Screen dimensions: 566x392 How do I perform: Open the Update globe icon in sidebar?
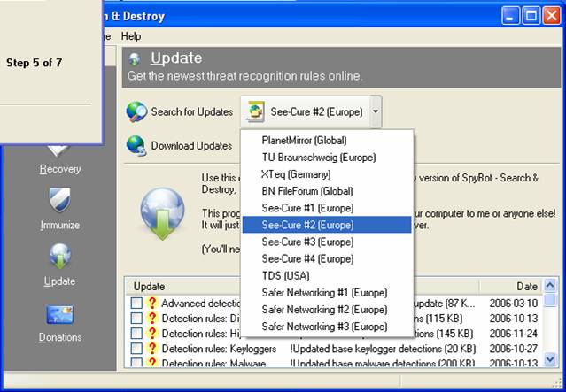pyautogui.click(x=60, y=256)
